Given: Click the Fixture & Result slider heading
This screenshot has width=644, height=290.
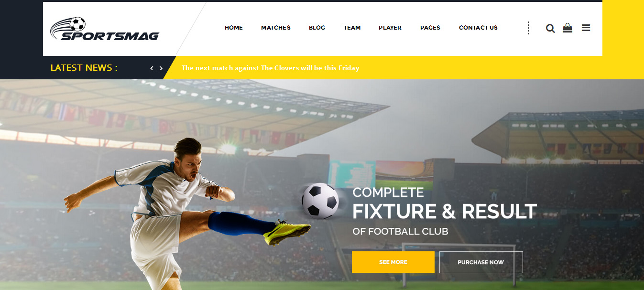Looking at the screenshot, I should pos(445,211).
